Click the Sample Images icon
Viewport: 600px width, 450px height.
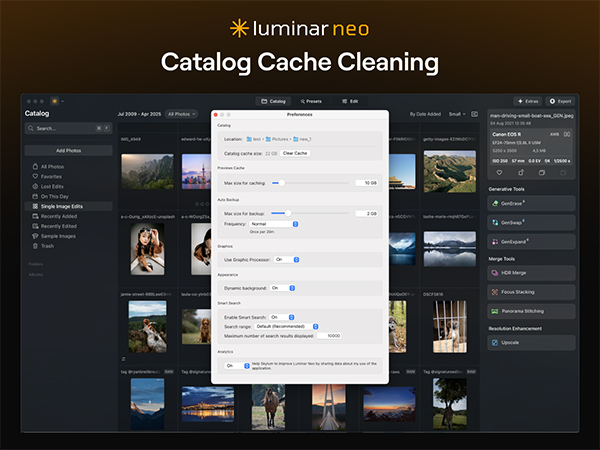(x=35, y=236)
